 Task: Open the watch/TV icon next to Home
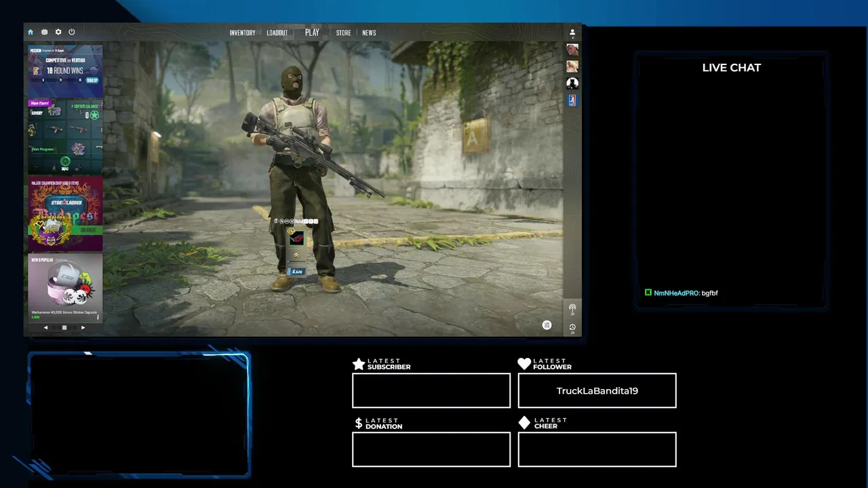click(44, 32)
